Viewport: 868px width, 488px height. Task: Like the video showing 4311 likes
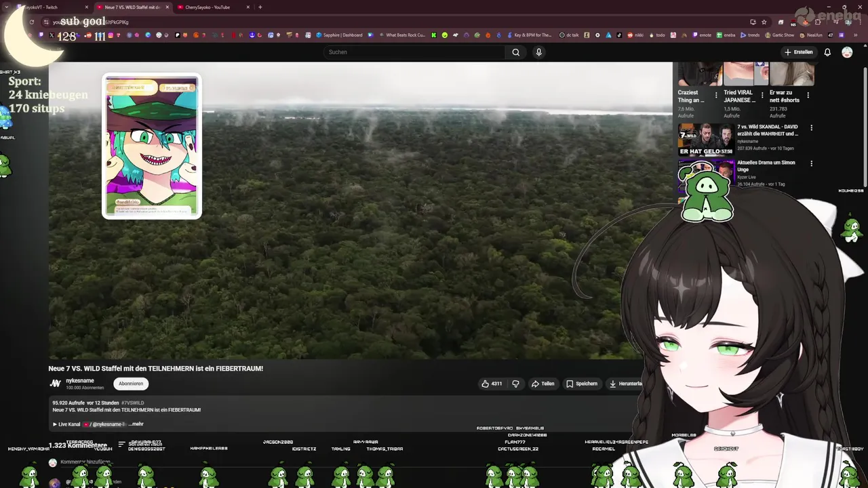pos(492,384)
